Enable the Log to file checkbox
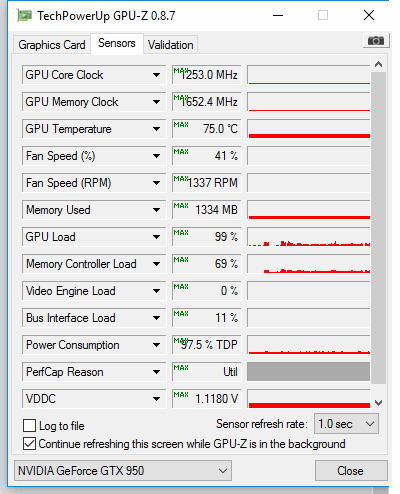The width and height of the screenshot is (400, 494). pyautogui.click(x=29, y=426)
